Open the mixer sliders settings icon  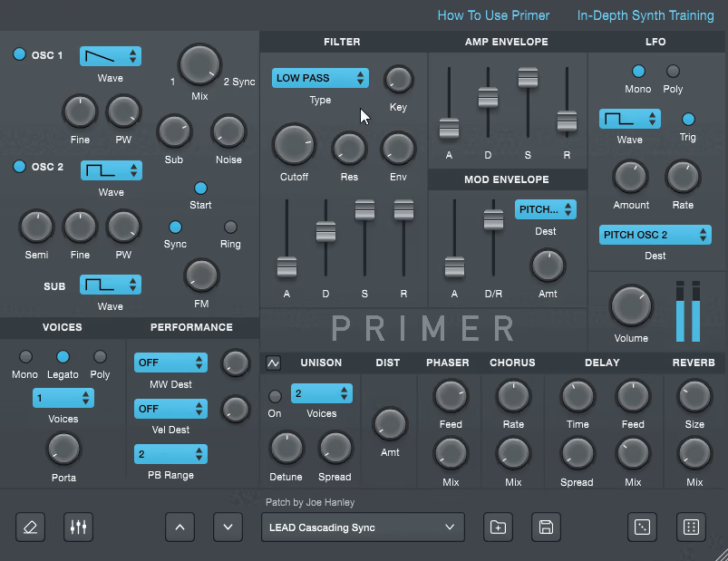79,527
